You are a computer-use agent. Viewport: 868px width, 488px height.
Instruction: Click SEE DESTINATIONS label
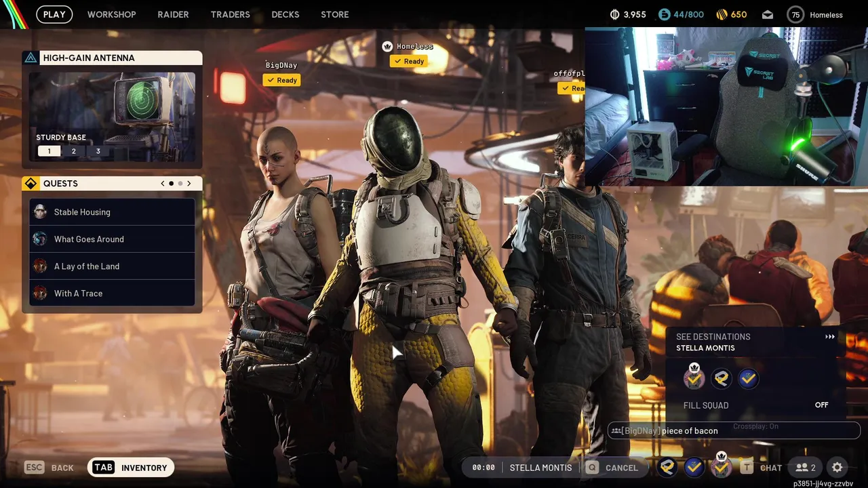(x=713, y=337)
